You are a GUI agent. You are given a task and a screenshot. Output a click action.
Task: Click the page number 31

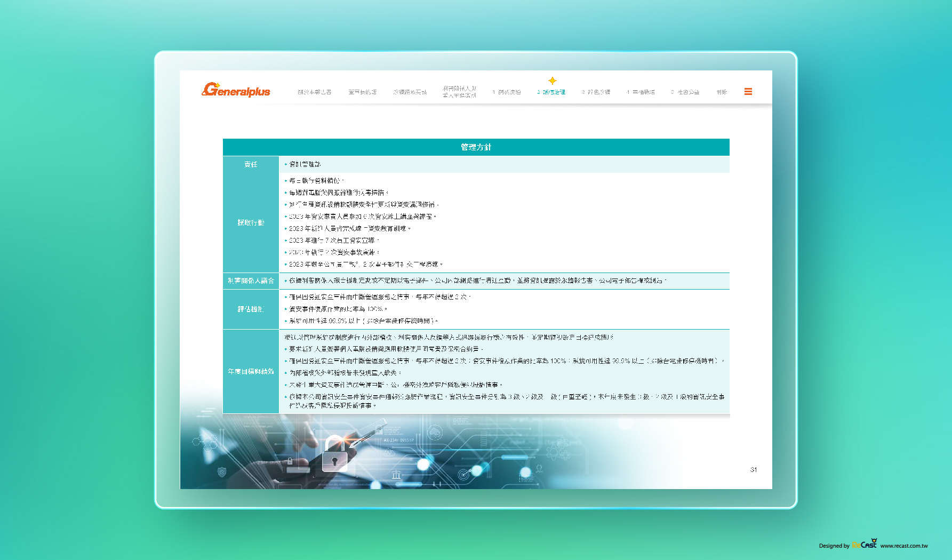[x=754, y=470]
